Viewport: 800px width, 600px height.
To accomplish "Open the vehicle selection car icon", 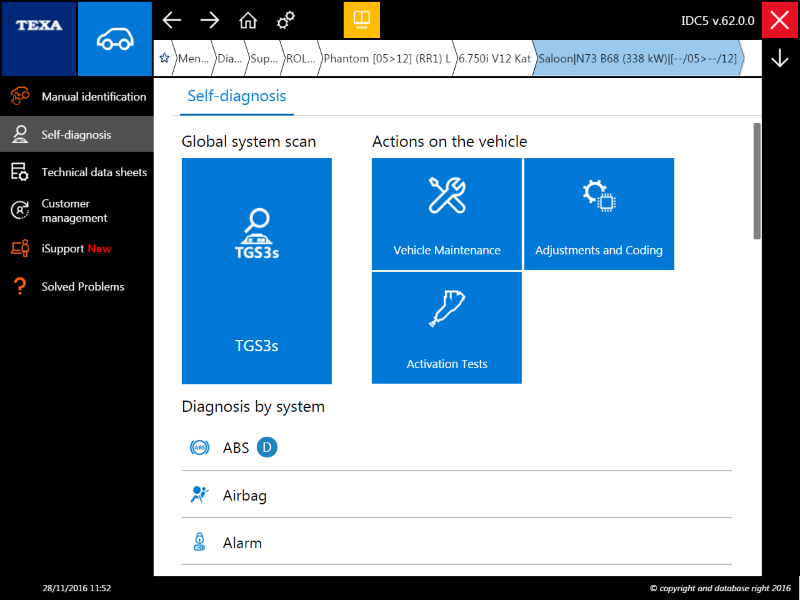I will 115,39.
